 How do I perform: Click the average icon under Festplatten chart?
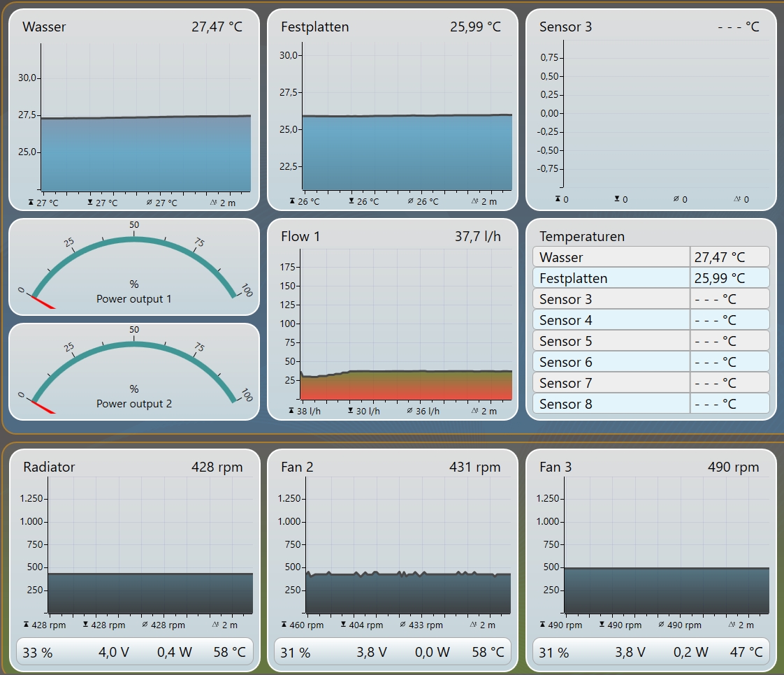click(410, 201)
